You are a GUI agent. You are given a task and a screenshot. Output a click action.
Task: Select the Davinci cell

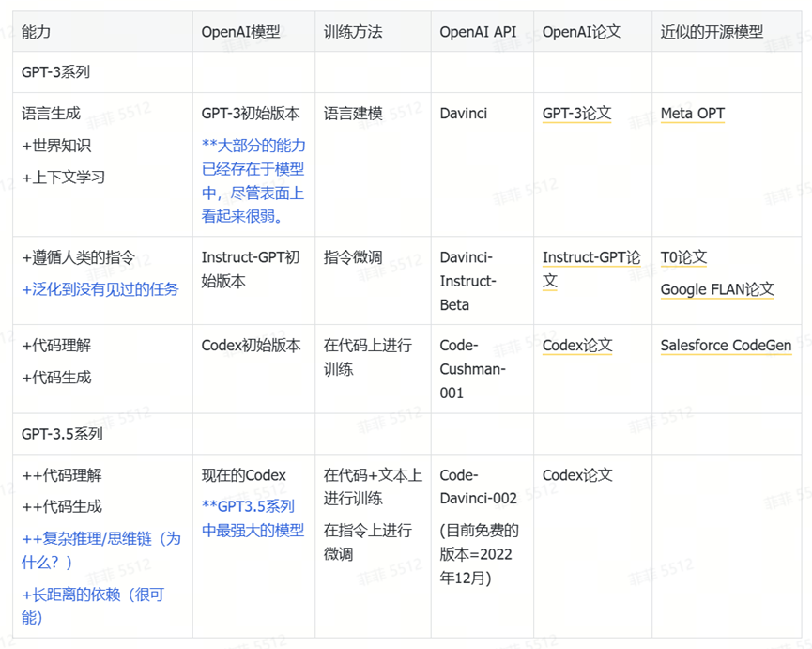click(461, 113)
